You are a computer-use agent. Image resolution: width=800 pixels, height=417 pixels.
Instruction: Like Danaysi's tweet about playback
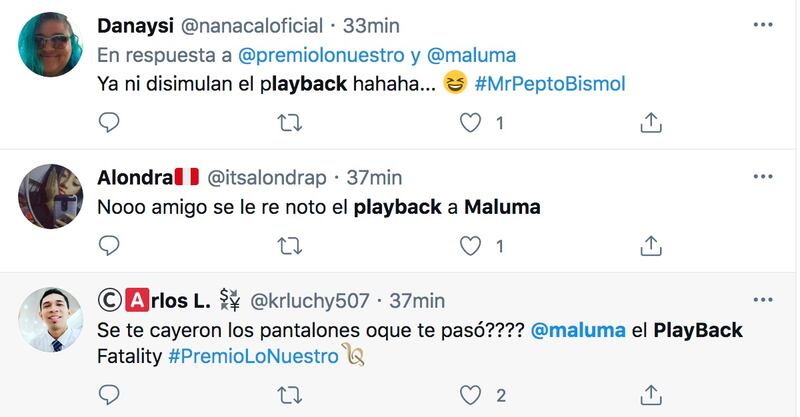pos(470,123)
